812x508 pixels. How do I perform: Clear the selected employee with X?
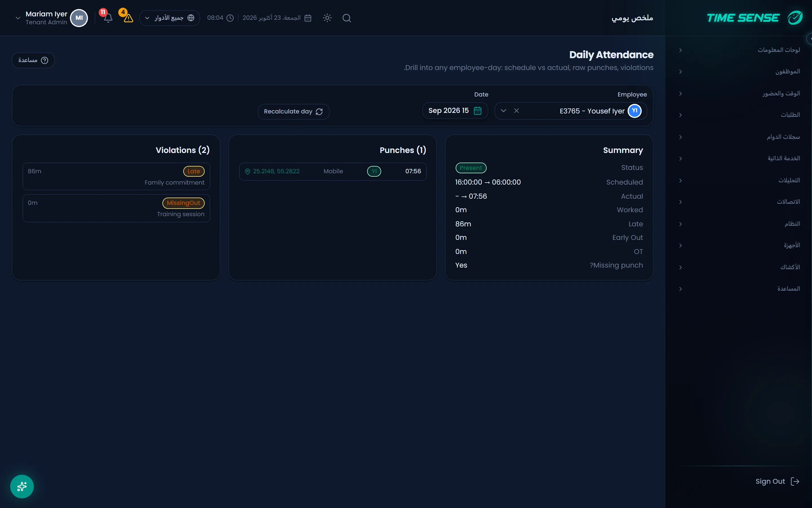[x=517, y=111]
